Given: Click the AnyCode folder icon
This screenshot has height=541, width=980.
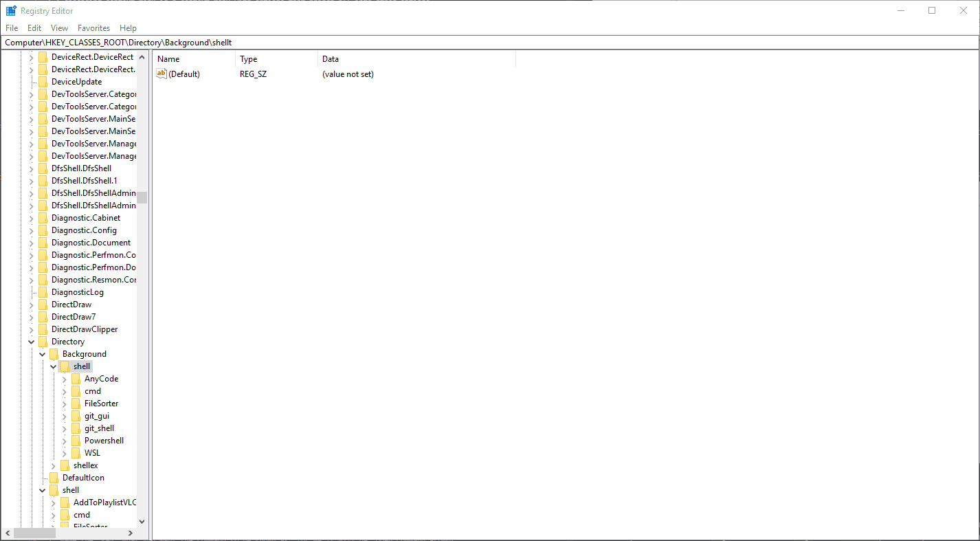Looking at the screenshot, I should point(76,378).
